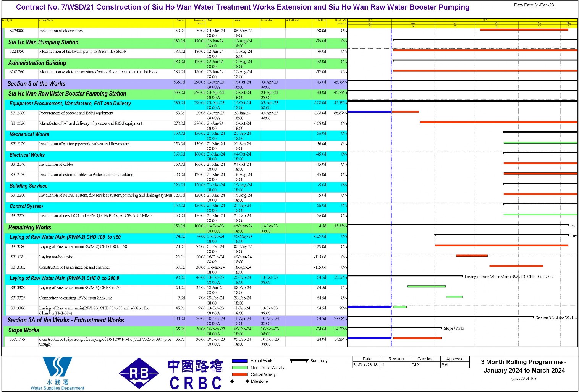Viewport: 579px width, 392px height.
Task: Click Installation of new DCS and BEMS activity
Action: [x=95, y=216]
